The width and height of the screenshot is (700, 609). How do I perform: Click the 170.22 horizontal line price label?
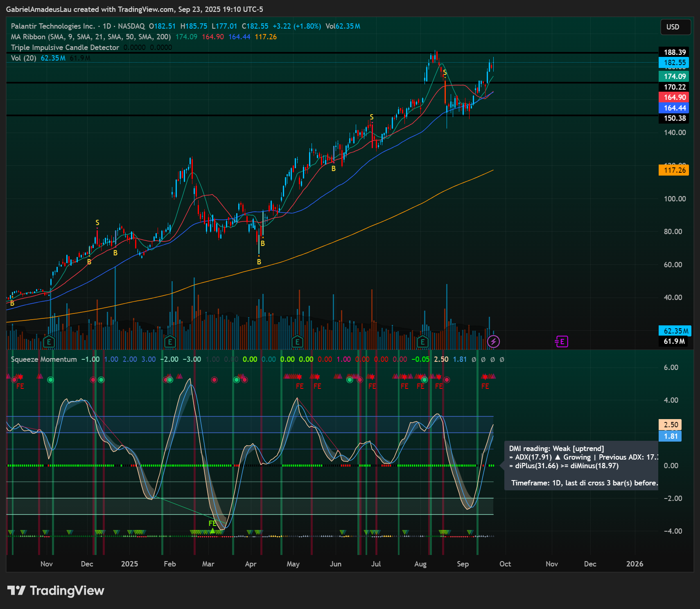coord(674,87)
